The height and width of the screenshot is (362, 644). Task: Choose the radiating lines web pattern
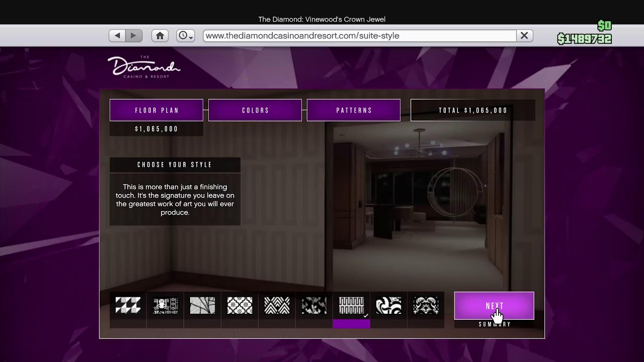[x=202, y=305]
